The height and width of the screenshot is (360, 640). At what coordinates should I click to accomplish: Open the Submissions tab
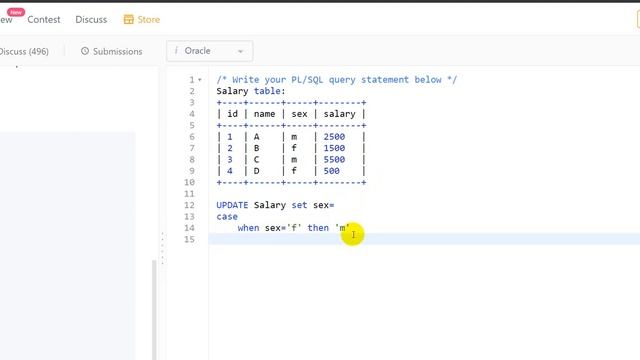coord(118,51)
